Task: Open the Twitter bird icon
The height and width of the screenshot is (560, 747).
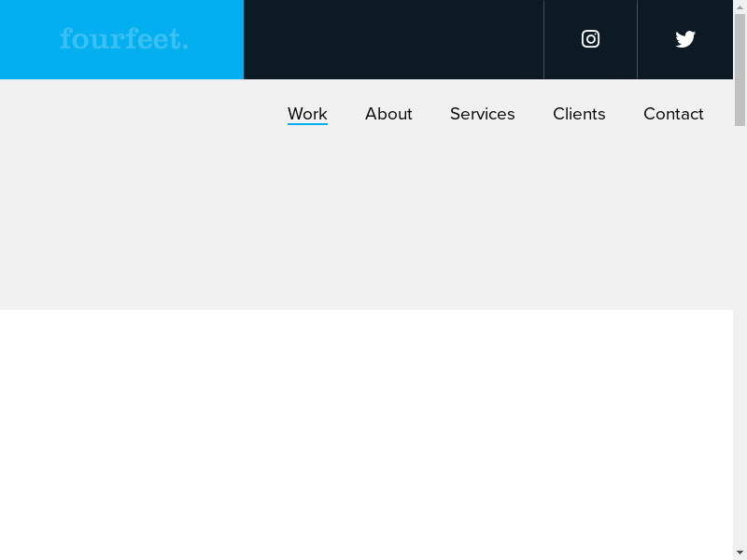Action: (685, 39)
